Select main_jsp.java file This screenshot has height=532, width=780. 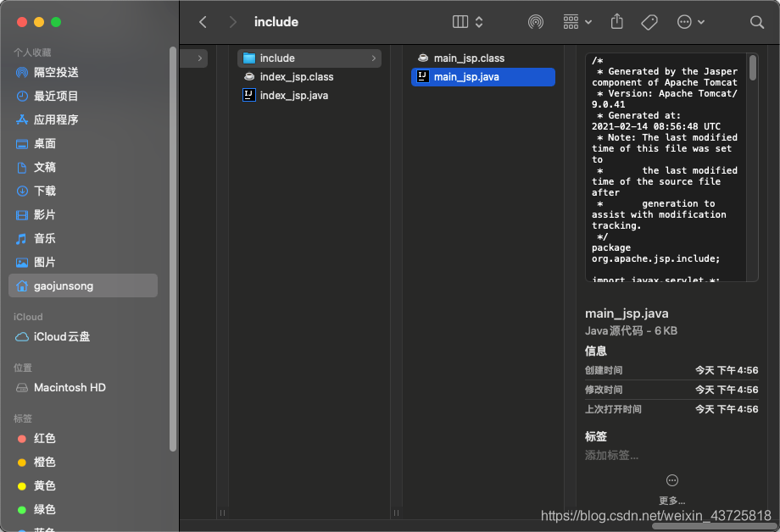(x=483, y=77)
